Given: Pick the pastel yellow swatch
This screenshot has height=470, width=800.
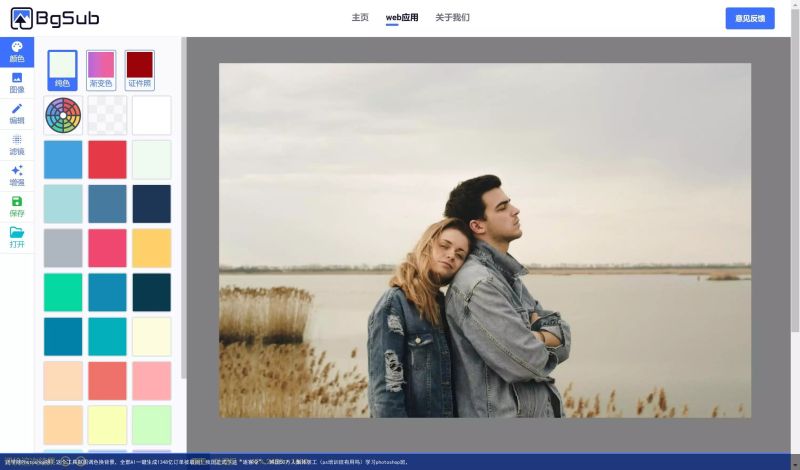Looking at the screenshot, I should (x=107, y=425).
